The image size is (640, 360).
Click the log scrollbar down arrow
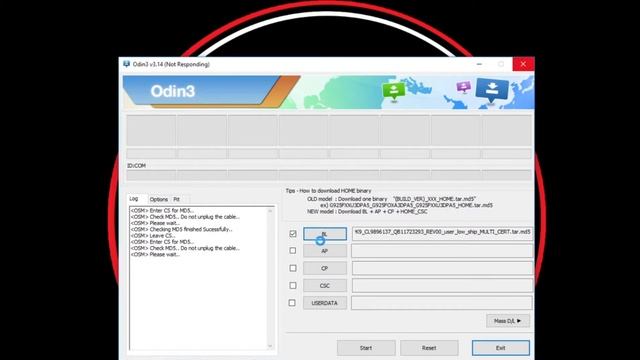[x=270, y=346]
